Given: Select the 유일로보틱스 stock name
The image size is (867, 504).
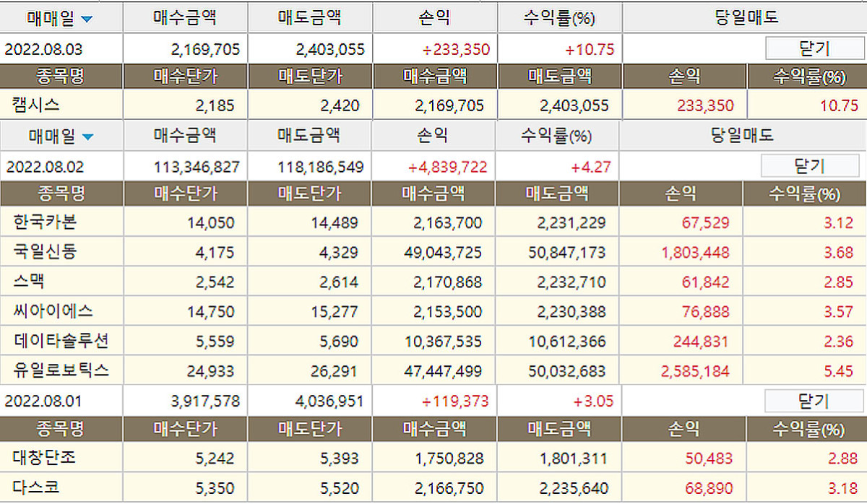Looking at the screenshot, I should click(61, 371).
